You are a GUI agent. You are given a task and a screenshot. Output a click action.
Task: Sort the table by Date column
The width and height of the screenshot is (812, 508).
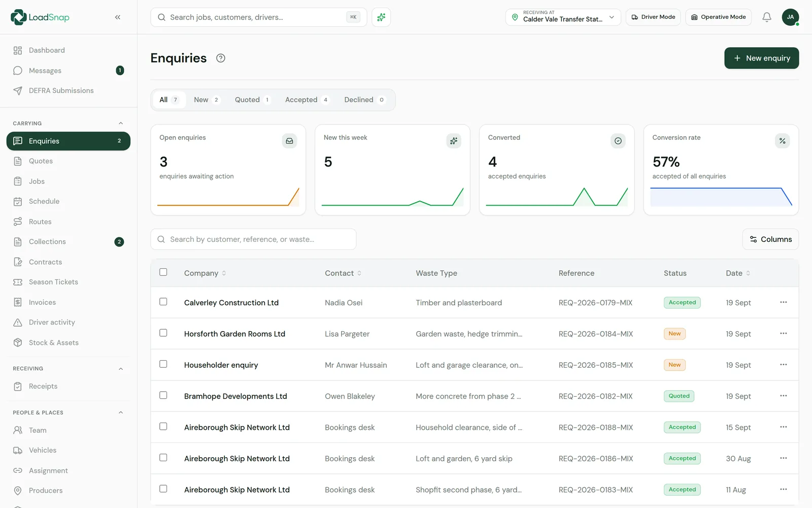pyautogui.click(x=738, y=273)
